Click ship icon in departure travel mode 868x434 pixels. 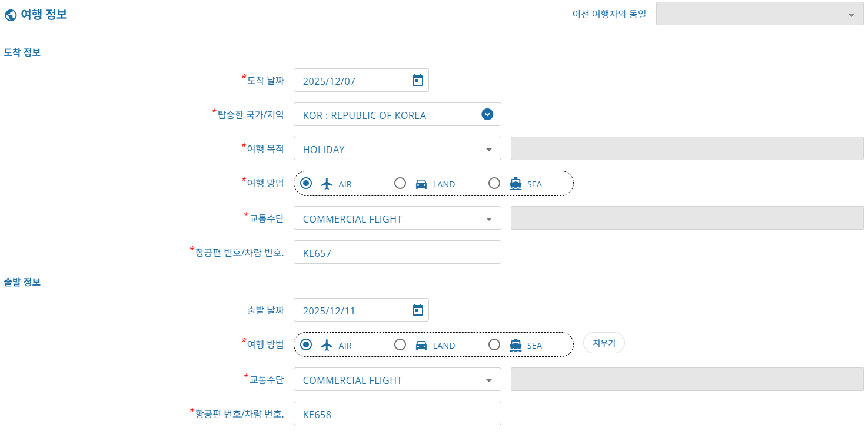tap(516, 345)
